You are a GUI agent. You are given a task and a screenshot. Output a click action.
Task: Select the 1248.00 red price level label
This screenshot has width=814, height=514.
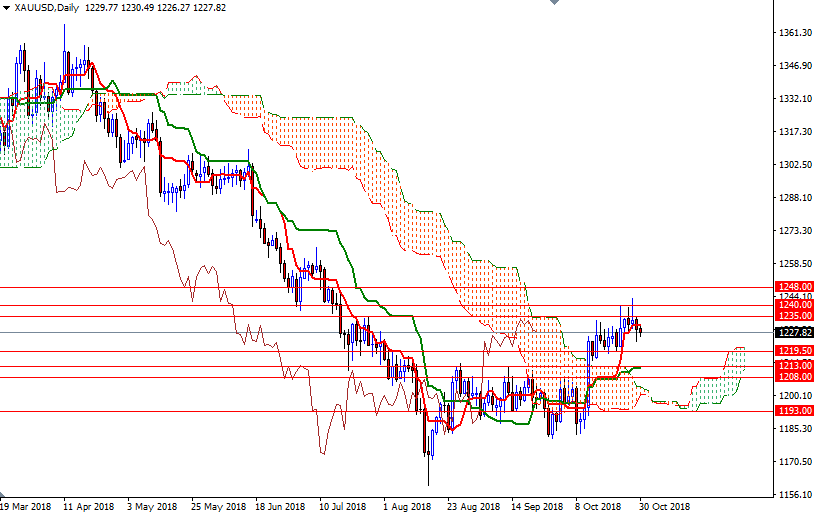793,287
